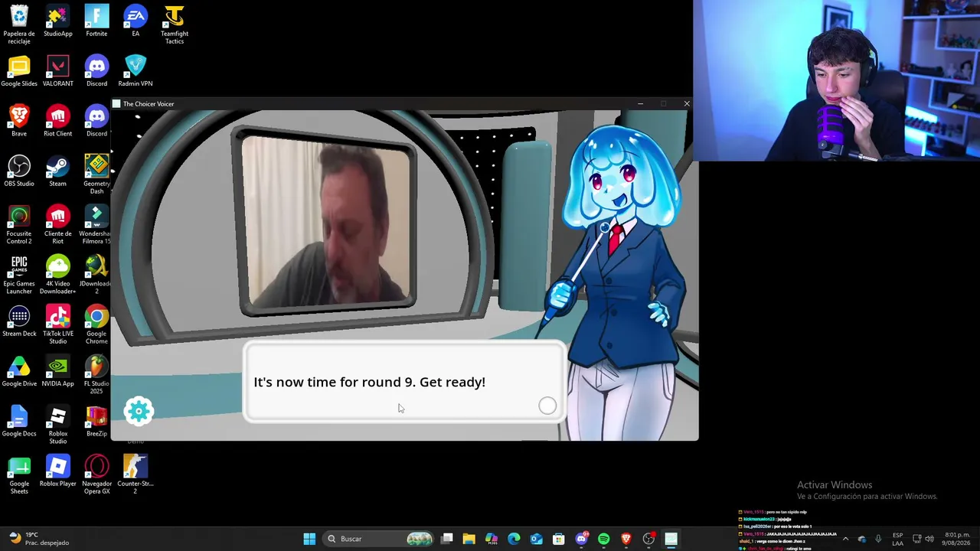Select the JDownloader 2 desktop shortcut
Viewport: 980px width, 551px height.
[x=96, y=275]
